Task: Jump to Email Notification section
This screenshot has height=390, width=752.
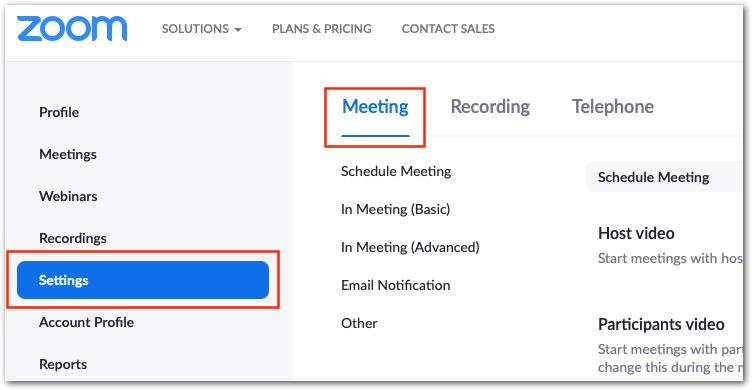Action: tap(396, 285)
